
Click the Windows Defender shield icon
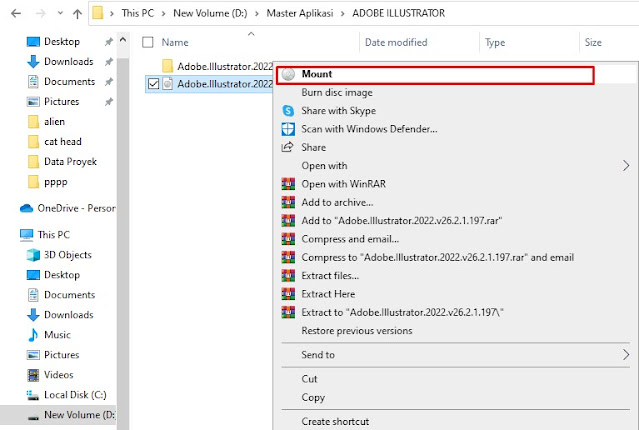pyautogui.click(x=288, y=129)
